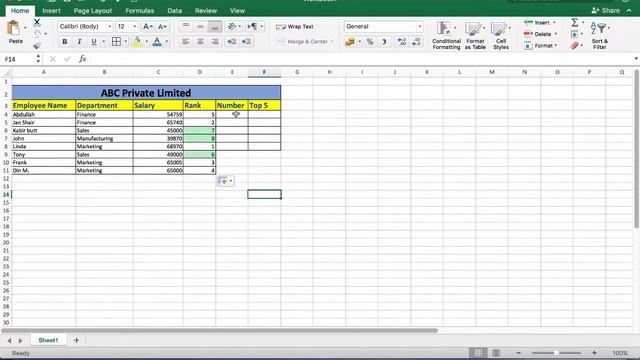Apply the yellow fill color bucket
Screen dimensions: 640x360
coord(137,42)
